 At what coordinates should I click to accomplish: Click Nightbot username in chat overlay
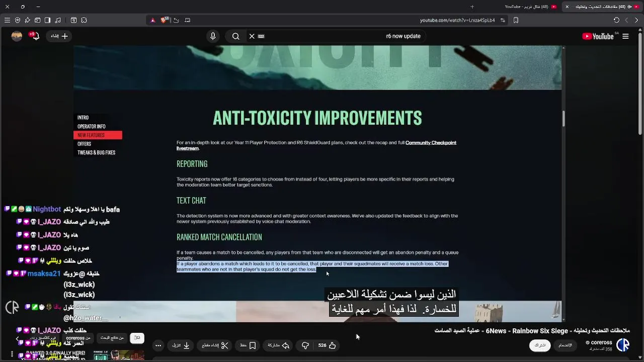coord(47,209)
